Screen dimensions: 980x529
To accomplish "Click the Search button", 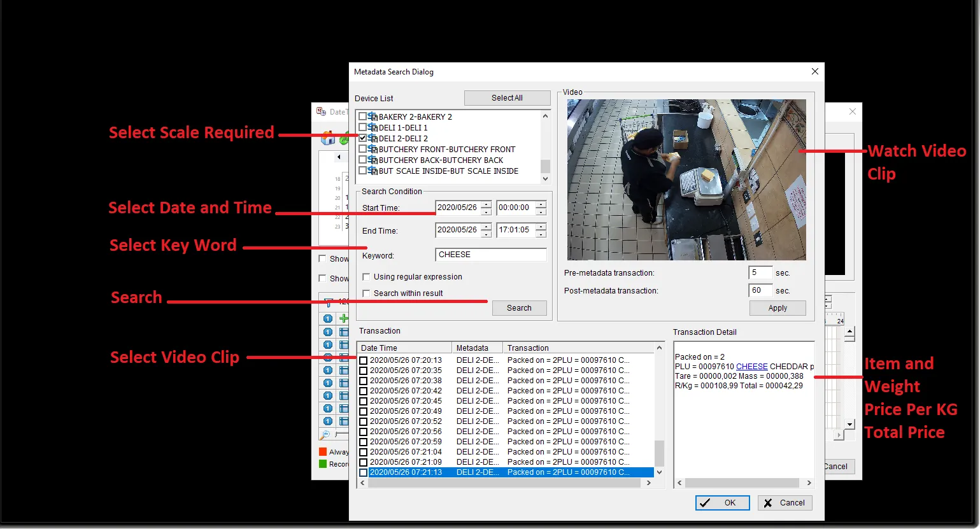I will click(519, 308).
